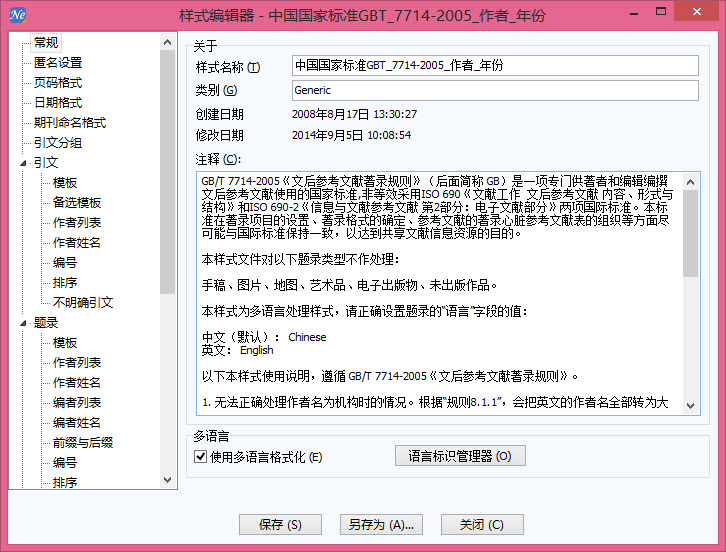Select the 引文 parent node
The width and height of the screenshot is (726, 552).
click(46, 163)
